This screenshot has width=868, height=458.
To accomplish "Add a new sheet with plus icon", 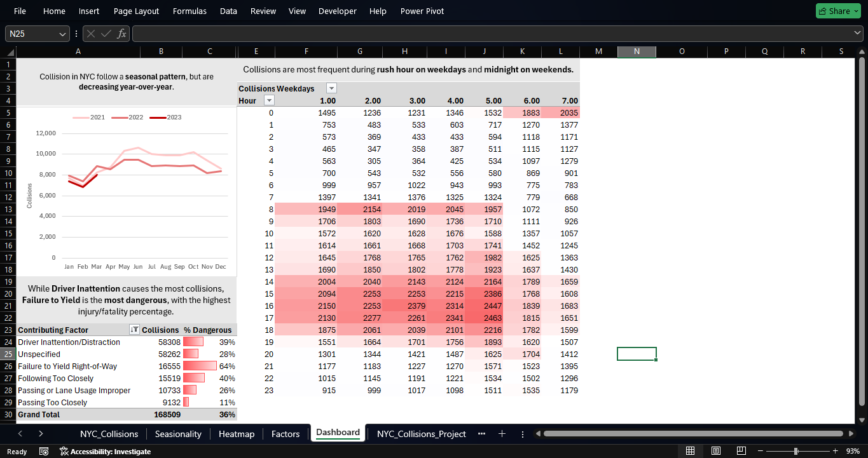I will pyautogui.click(x=502, y=434).
